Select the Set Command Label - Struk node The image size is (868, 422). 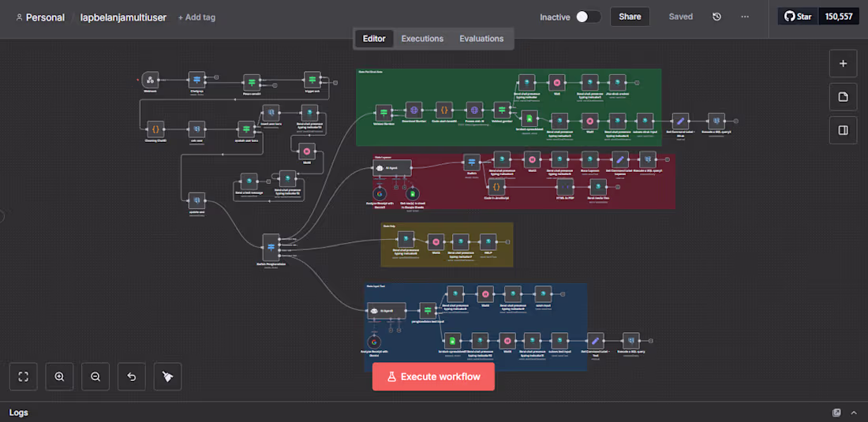(x=680, y=121)
